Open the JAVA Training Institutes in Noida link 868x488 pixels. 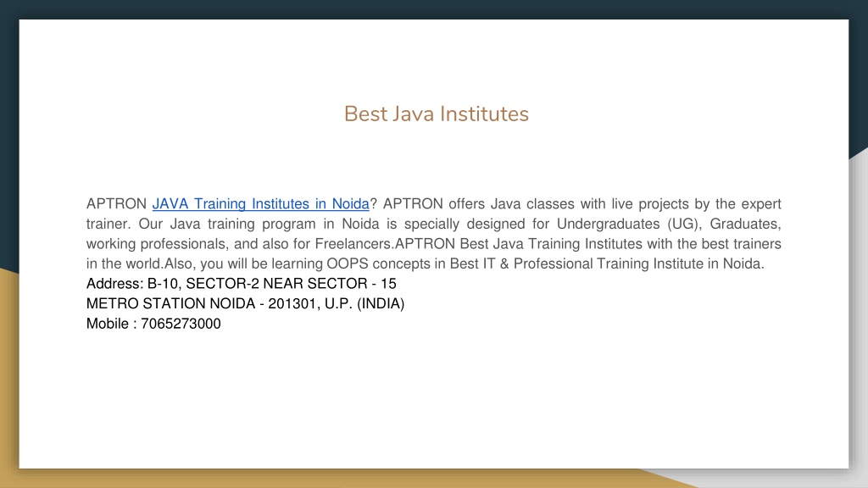point(261,204)
